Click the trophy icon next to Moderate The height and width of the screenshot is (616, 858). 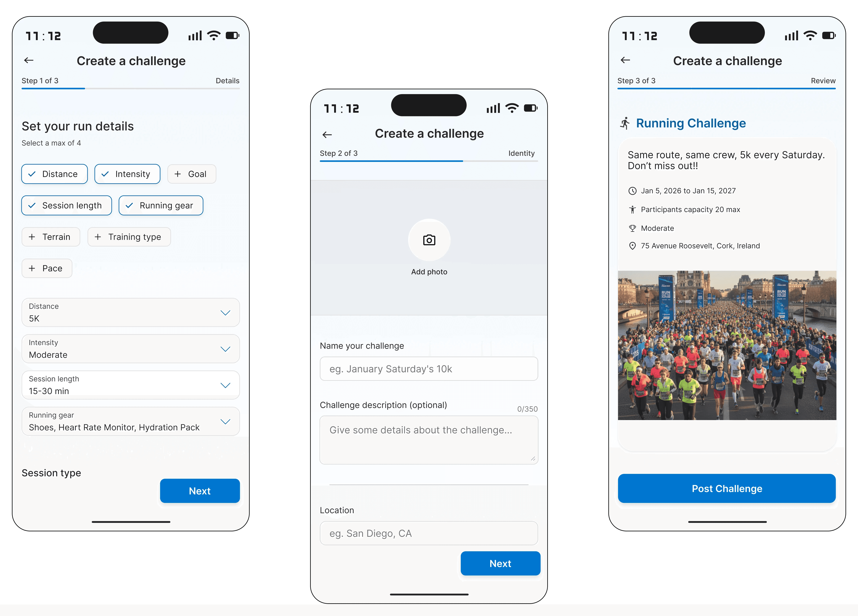coord(632,228)
